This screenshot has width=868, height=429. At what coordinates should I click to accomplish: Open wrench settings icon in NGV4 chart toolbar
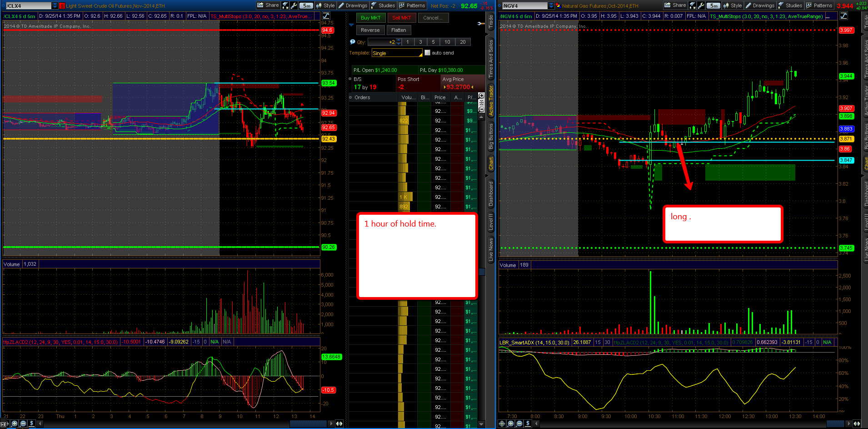coord(701,5)
